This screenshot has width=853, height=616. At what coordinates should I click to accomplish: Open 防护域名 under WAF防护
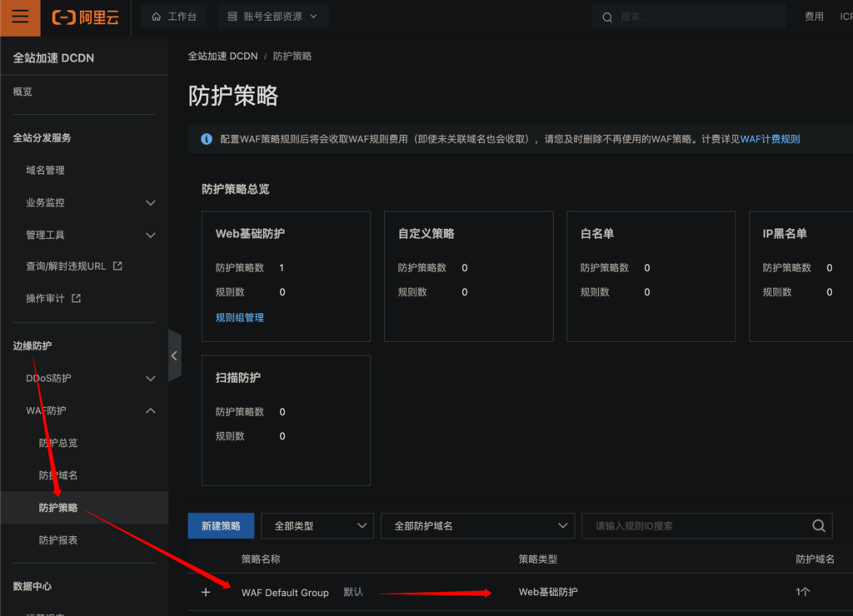[58, 475]
